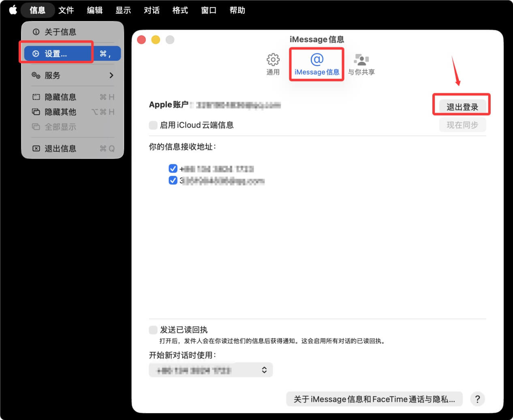Uncheck the phone number receiving address
Screen dimensions: 513x420
coord(173,168)
